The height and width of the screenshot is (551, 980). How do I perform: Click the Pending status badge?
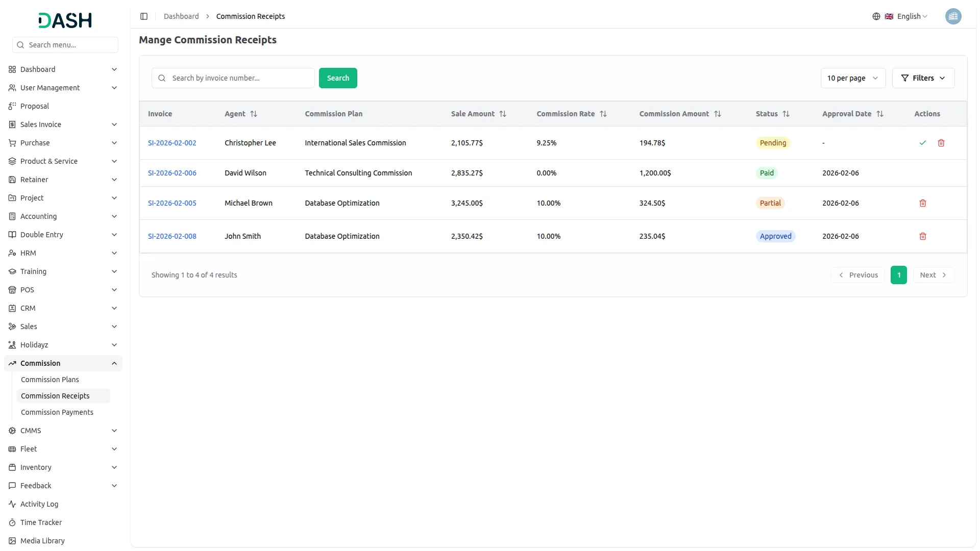(773, 143)
